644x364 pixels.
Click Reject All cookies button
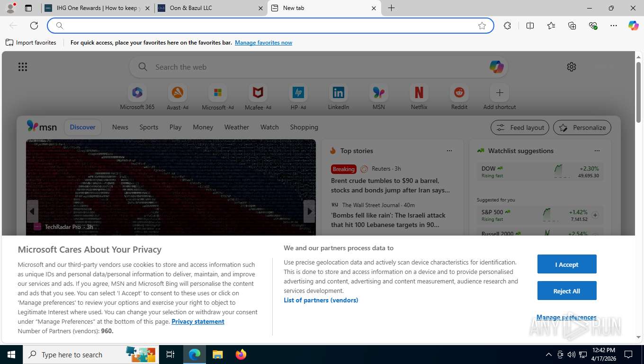pos(567,291)
